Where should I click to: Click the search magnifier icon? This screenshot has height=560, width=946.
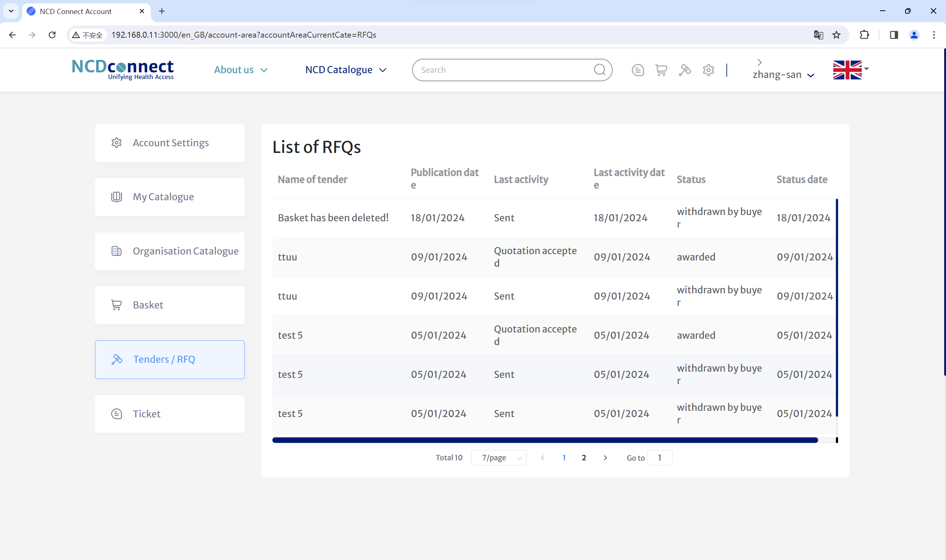pos(599,70)
